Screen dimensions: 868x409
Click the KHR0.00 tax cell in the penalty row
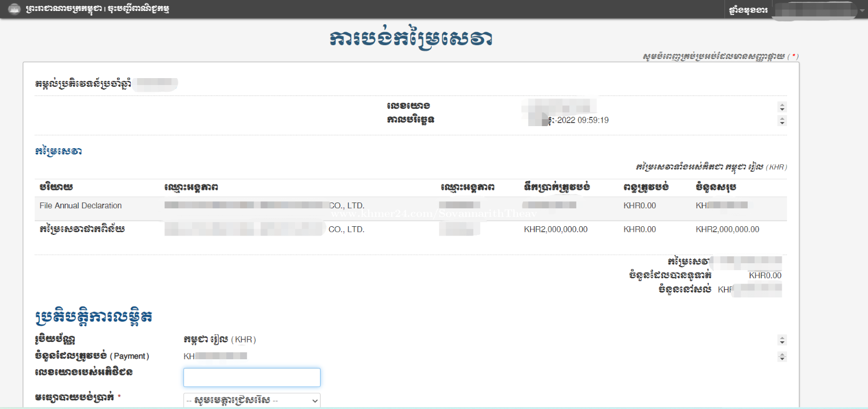click(639, 230)
